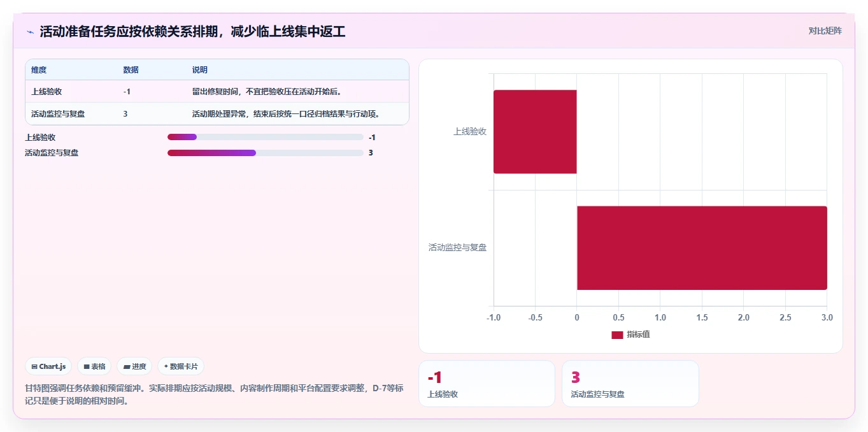Click the 维度 column header

39,70
